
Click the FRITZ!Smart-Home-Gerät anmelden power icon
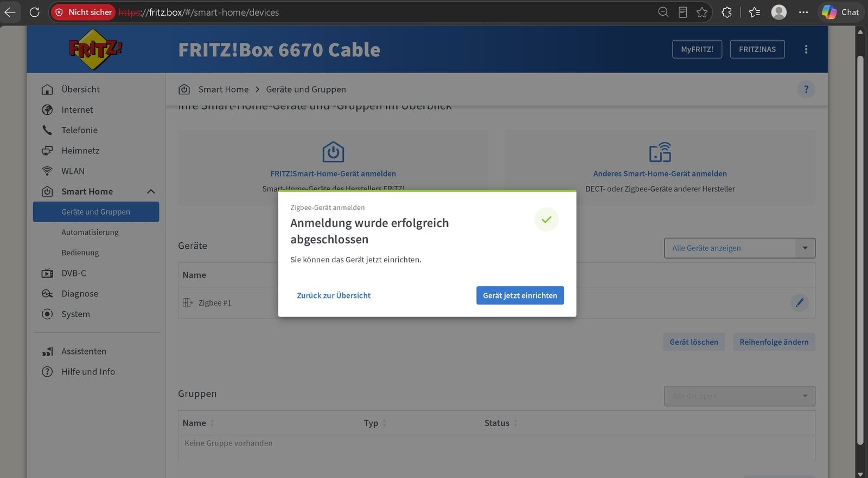333,152
